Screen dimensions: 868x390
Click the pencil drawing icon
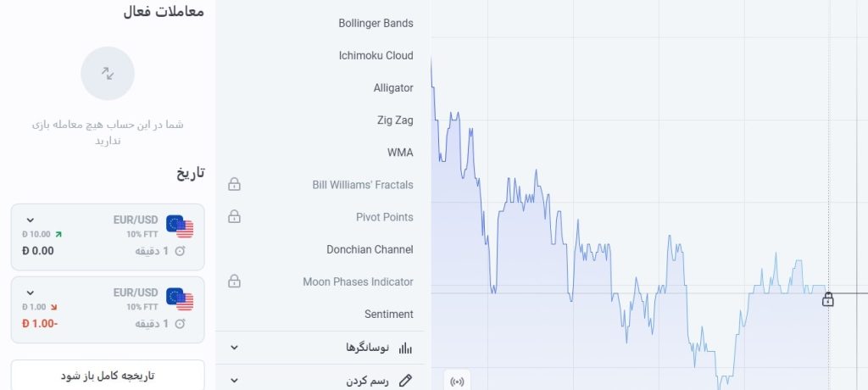tap(405, 381)
